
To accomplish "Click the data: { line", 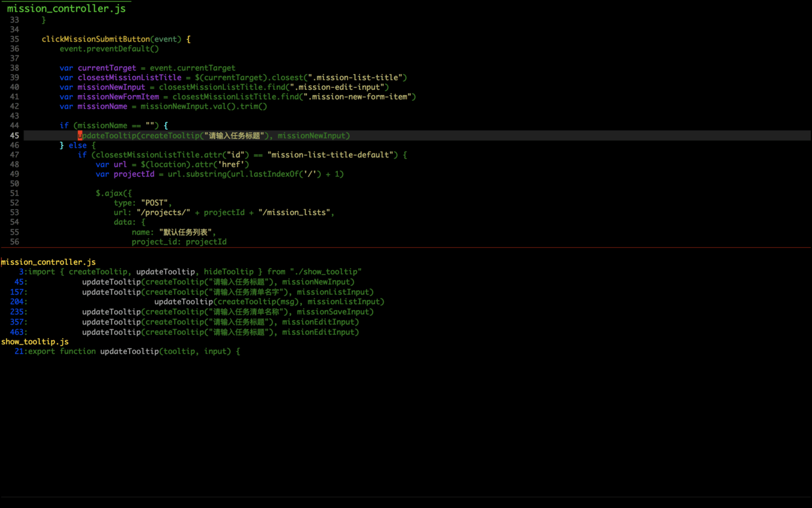I will pyautogui.click(x=130, y=222).
